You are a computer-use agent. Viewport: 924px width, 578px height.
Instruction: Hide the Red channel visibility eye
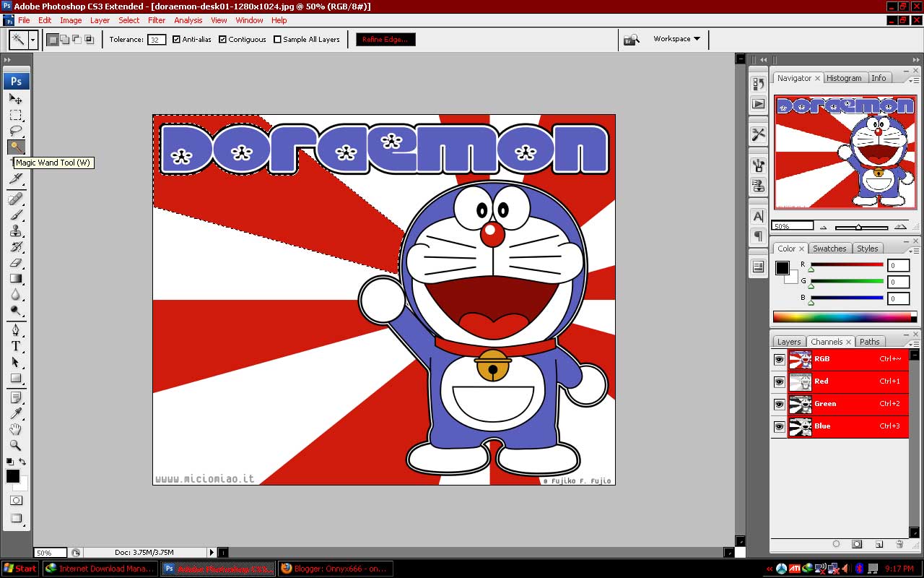pyautogui.click(x=778, y=381)
